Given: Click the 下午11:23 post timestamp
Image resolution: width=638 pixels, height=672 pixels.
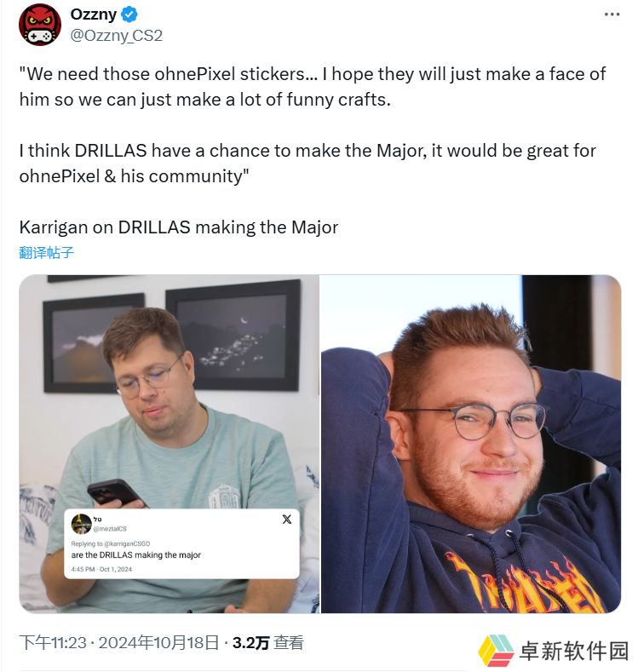Looking at the screenshot, I should (x=53, y=642).
